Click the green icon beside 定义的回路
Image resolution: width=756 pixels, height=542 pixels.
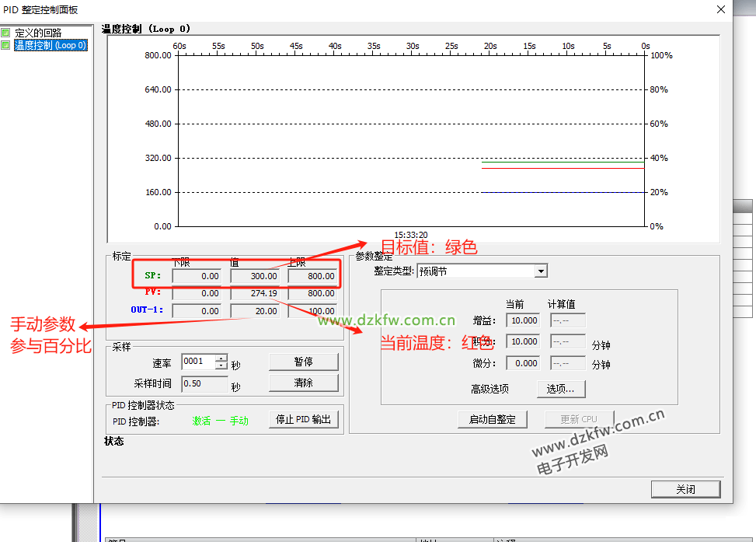tap(6, 33)
